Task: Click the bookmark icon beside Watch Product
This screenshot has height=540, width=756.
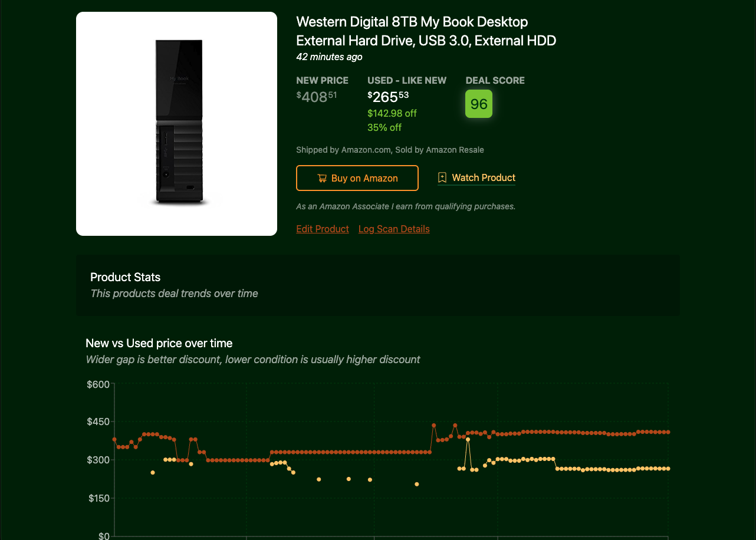Action: [442, 177]
